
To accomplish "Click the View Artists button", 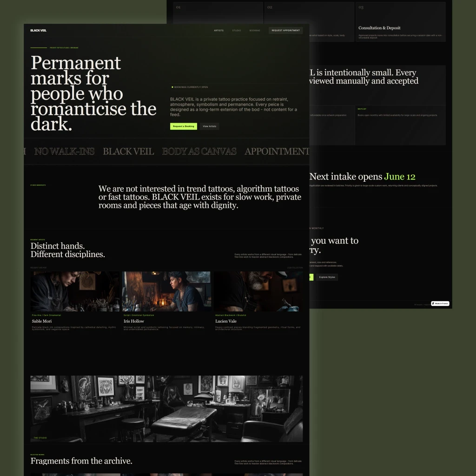I will (210, 126).
